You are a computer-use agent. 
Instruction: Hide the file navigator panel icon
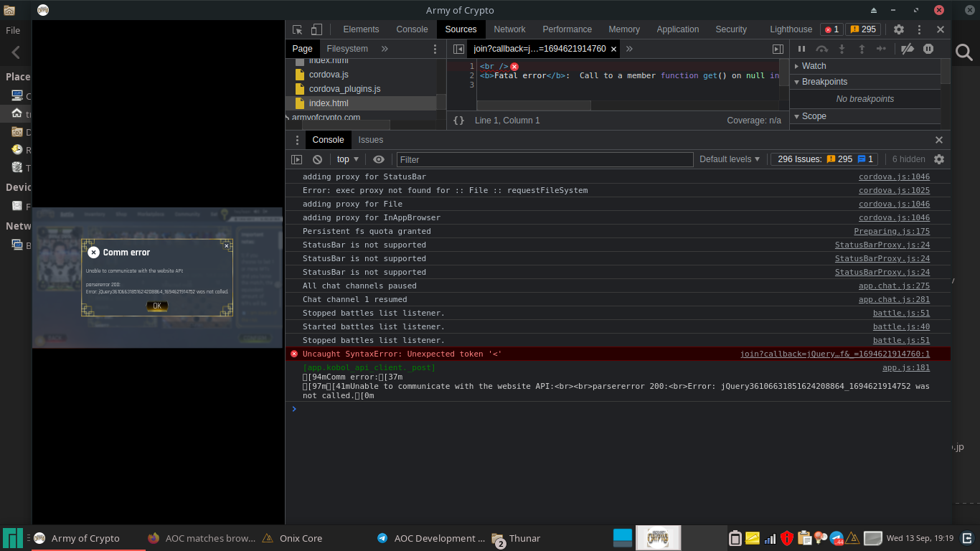point(458,49)
